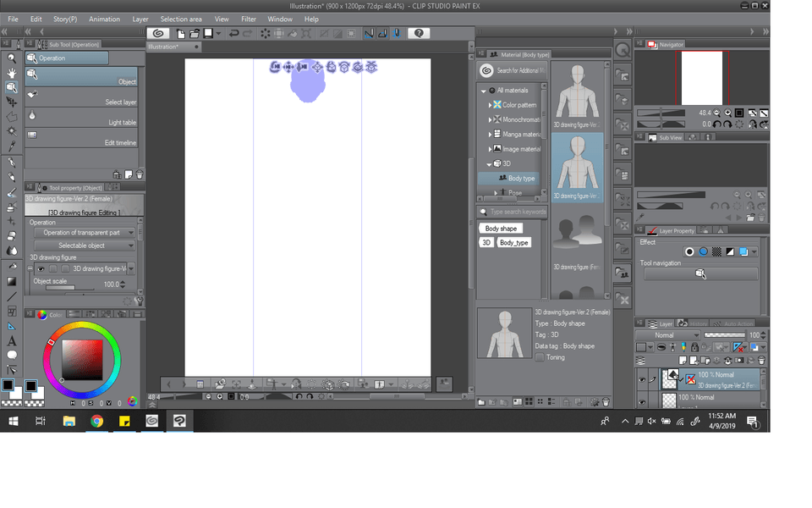This screenshot has height=508, width=812.
Task: Open the 3D drawing figure list dropdown
Action: click(x=131, y=268)
